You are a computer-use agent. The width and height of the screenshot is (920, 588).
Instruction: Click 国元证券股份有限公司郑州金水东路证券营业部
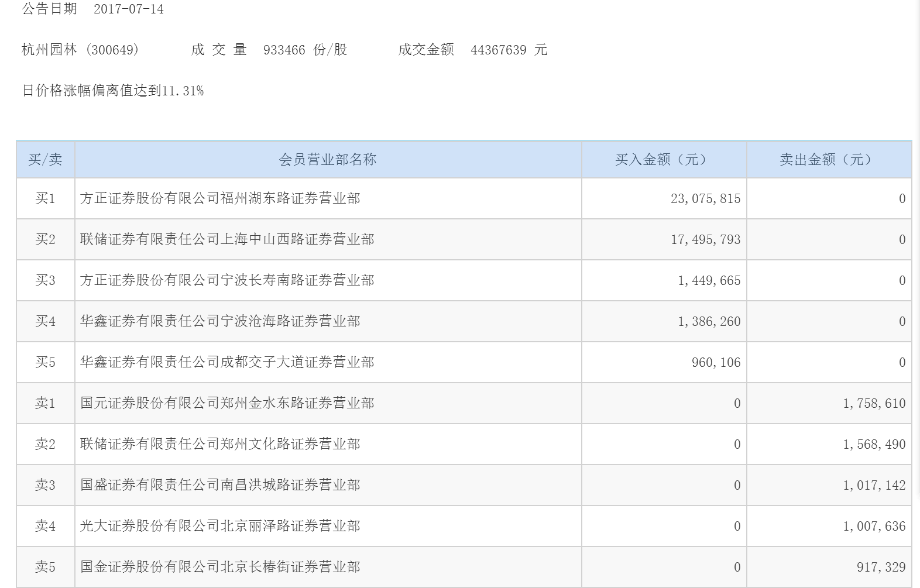point(227,403)
